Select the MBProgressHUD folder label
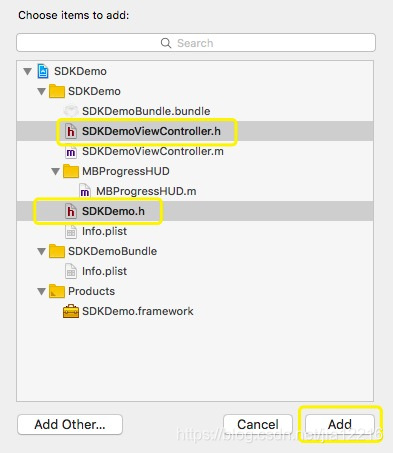 pos(126,171)
